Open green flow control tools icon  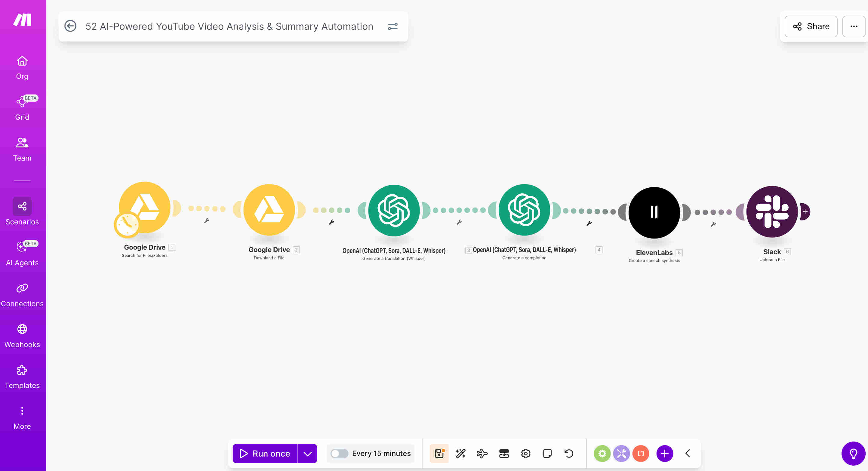tap(602, 454)
